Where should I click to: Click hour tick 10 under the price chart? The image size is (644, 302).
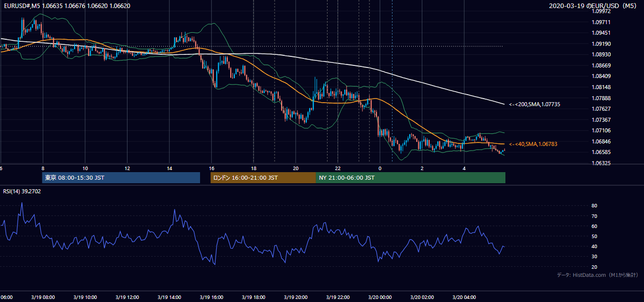(x=85, y=168)
